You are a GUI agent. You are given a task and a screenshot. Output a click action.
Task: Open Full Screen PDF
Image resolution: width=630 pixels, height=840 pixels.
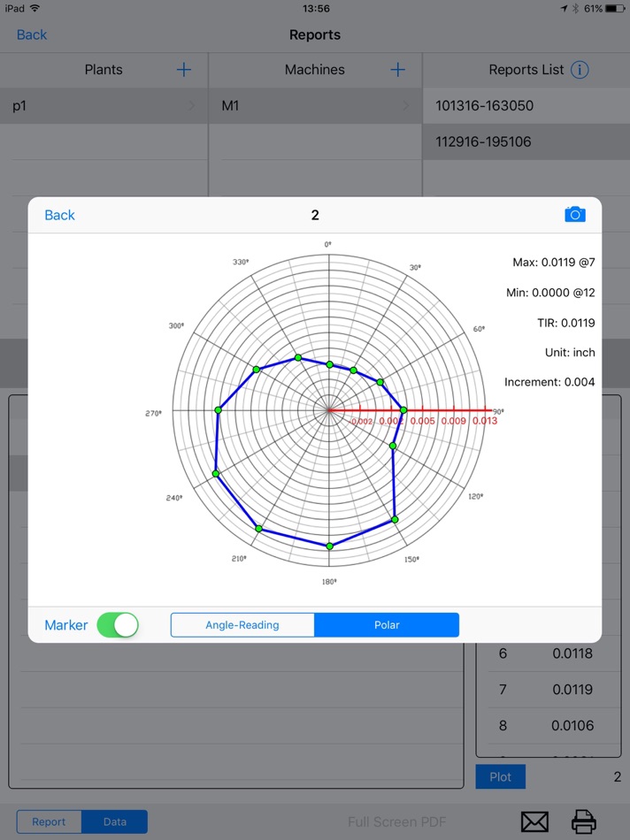click(x=396, y=821)
